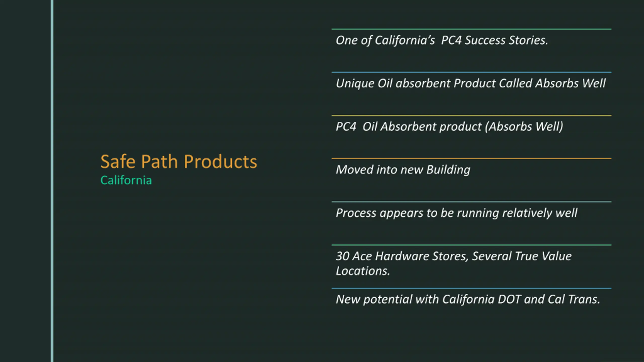Screen dimensions: 644x362
Task: Select the 'Safe Path Products' title text
Action: 179,161
